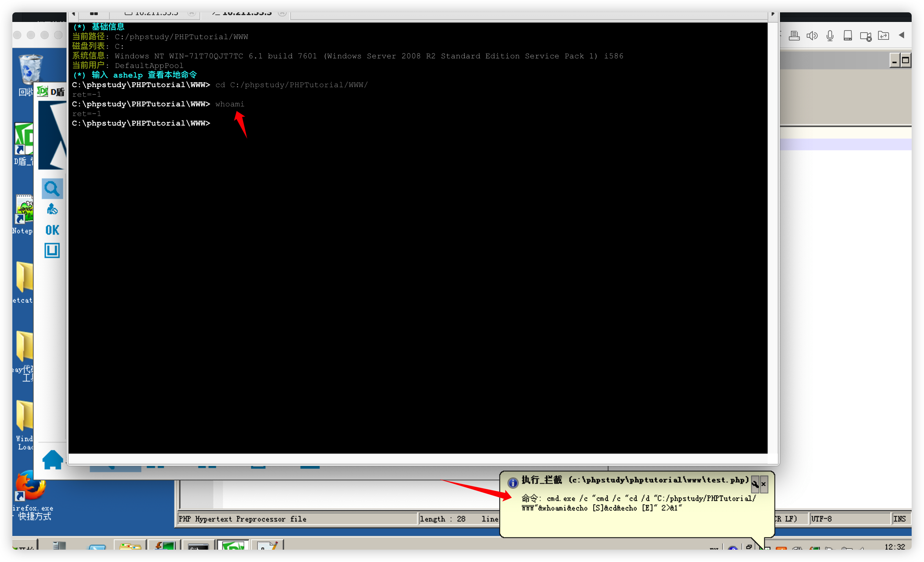924x562 pixels.
Task: Click the magnifier search icon in D盾 sidebar
Action: click(52, 189)
